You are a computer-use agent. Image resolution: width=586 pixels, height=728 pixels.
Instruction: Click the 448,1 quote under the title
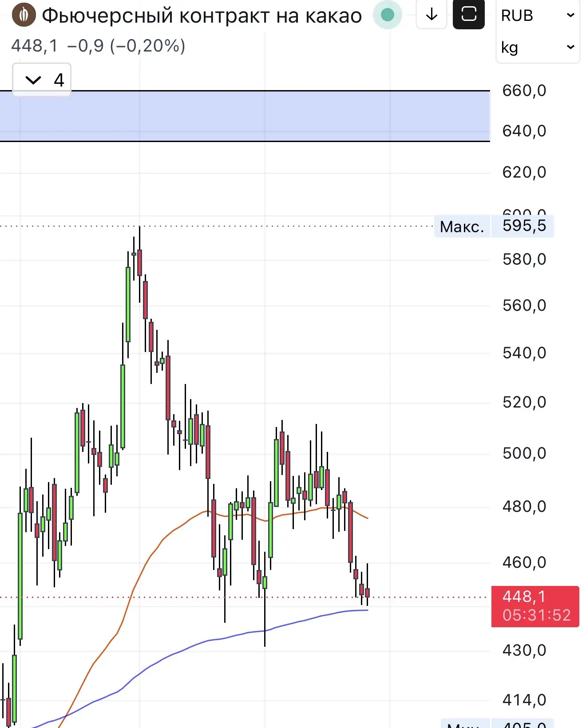pos(35,46)
